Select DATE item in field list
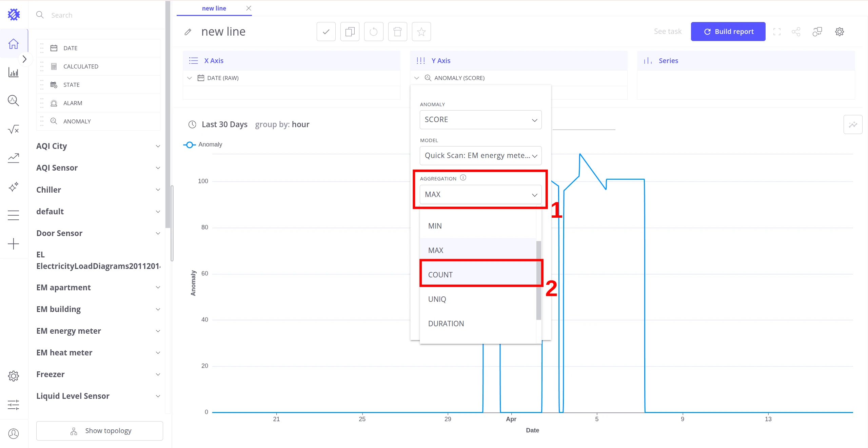Screen dimensions: 868x448 [x=98, y=48]
